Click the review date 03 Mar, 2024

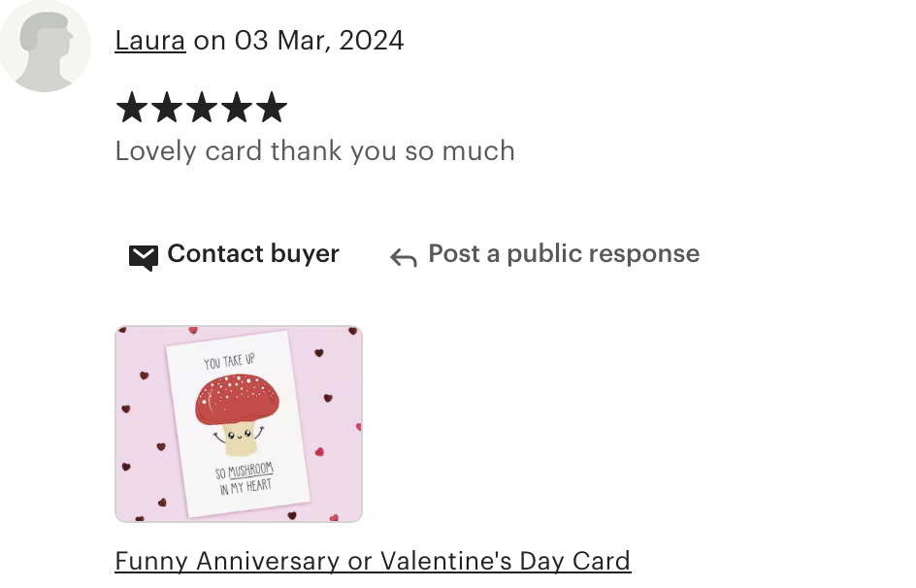click(319, 41)
